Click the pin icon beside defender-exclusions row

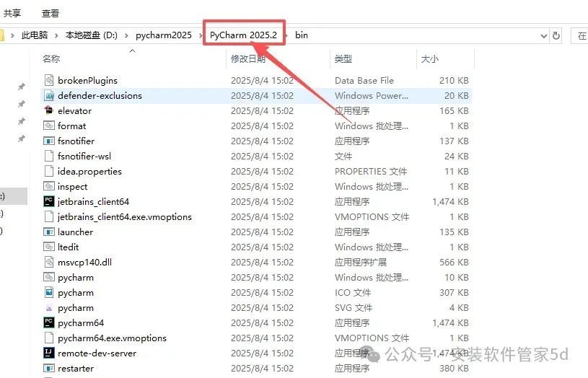[22, 104]
